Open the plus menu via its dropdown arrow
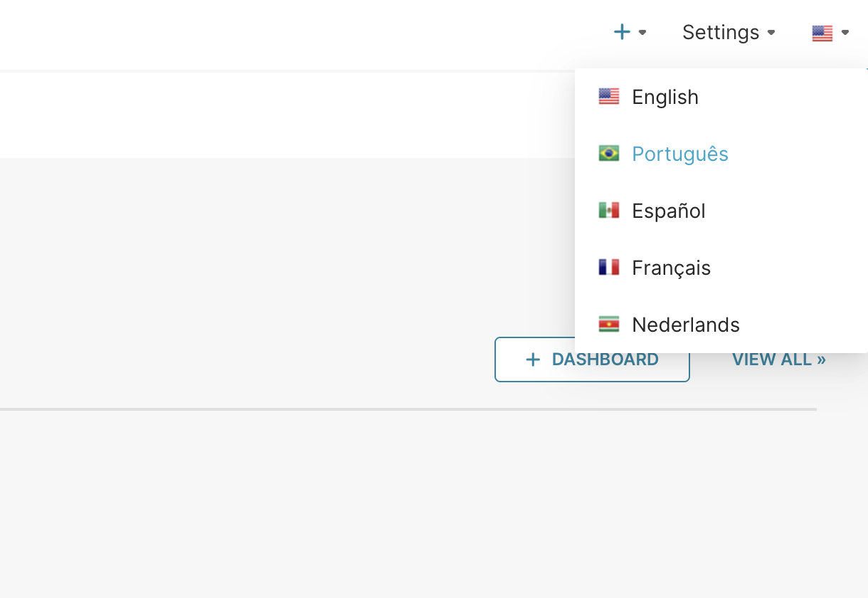The width and height of the screenshot is (868, 598). click(x=642, y=33)
